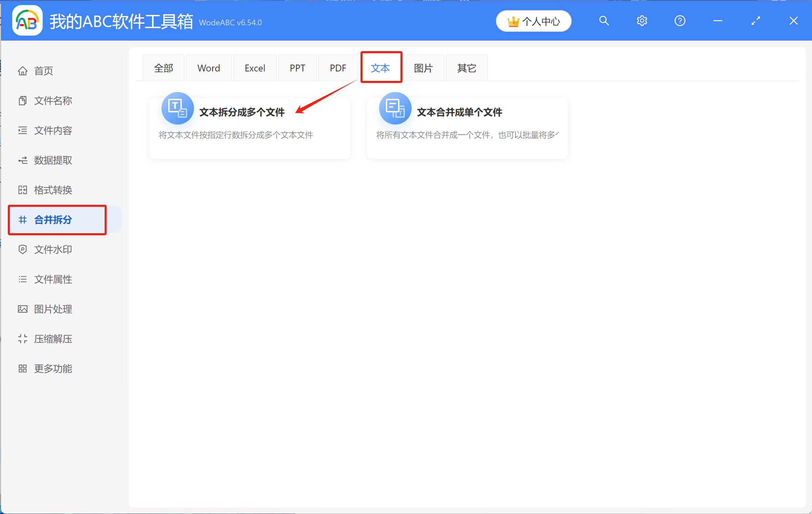Image resolution: width=812 pixels, height=514 pixels.
Task: Open the settings gear
Action: (642, 21)
